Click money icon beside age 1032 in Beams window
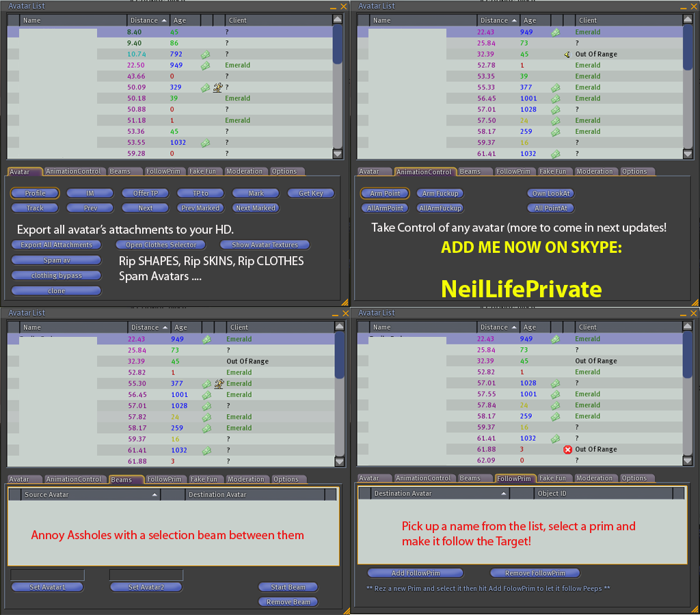 [x=206, y=451]
